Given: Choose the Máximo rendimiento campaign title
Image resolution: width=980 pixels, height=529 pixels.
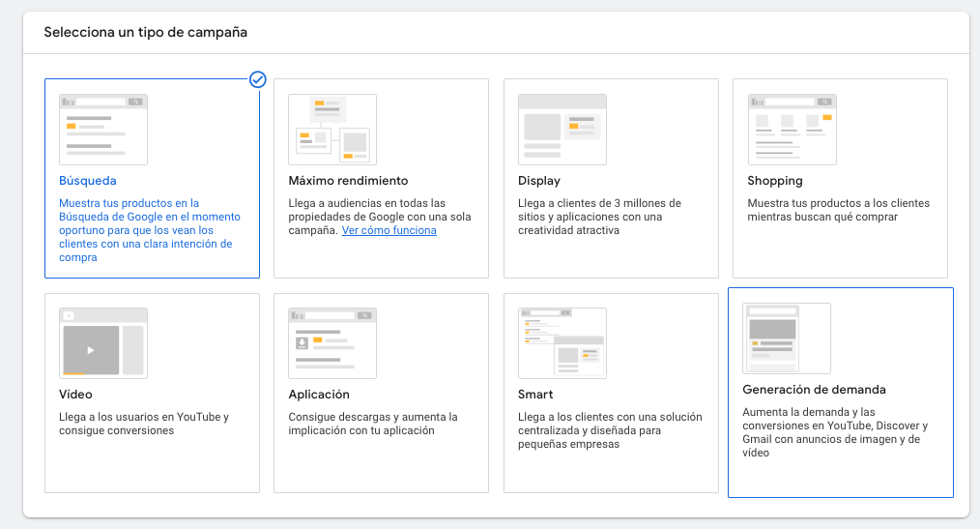Looking at the screenshot, I should tap(348, 181).
